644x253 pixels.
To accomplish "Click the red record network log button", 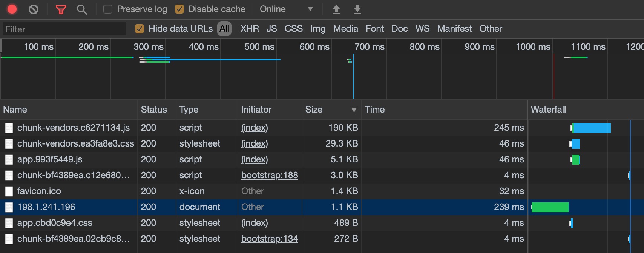I will pyautogui.click(x=12, y=9).
